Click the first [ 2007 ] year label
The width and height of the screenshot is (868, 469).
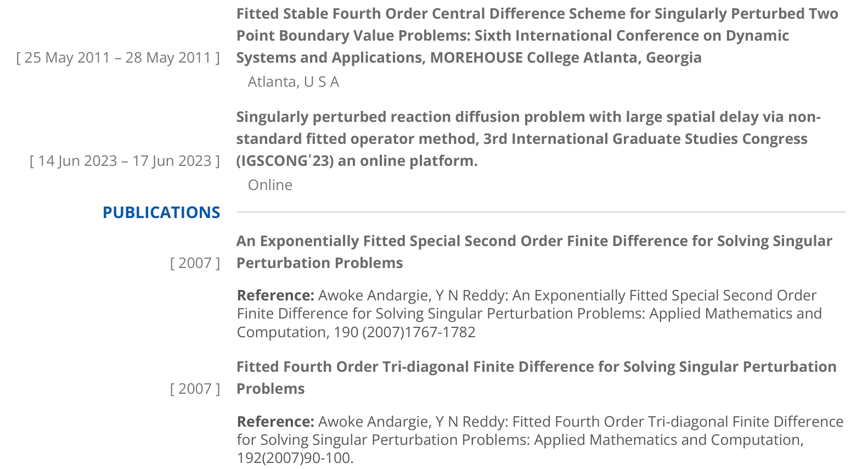pos(195,263)
